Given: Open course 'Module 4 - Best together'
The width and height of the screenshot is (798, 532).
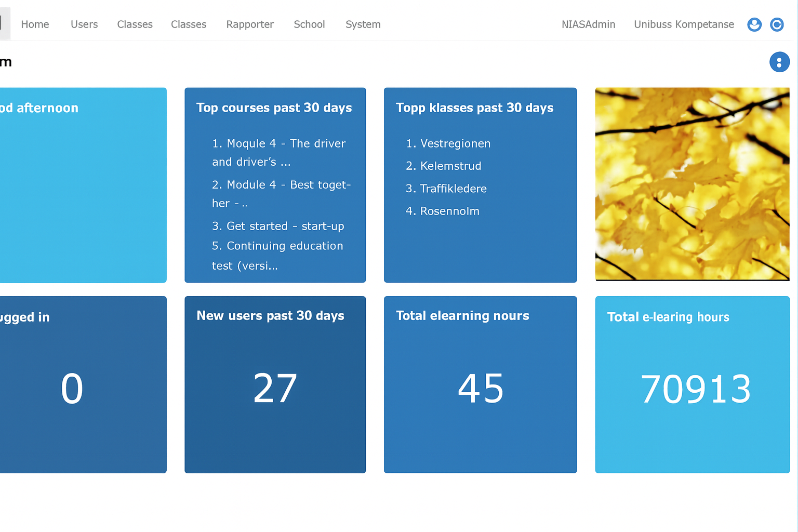Looking at the screenshot, I should pyautogui.click(x=281, y=194).
